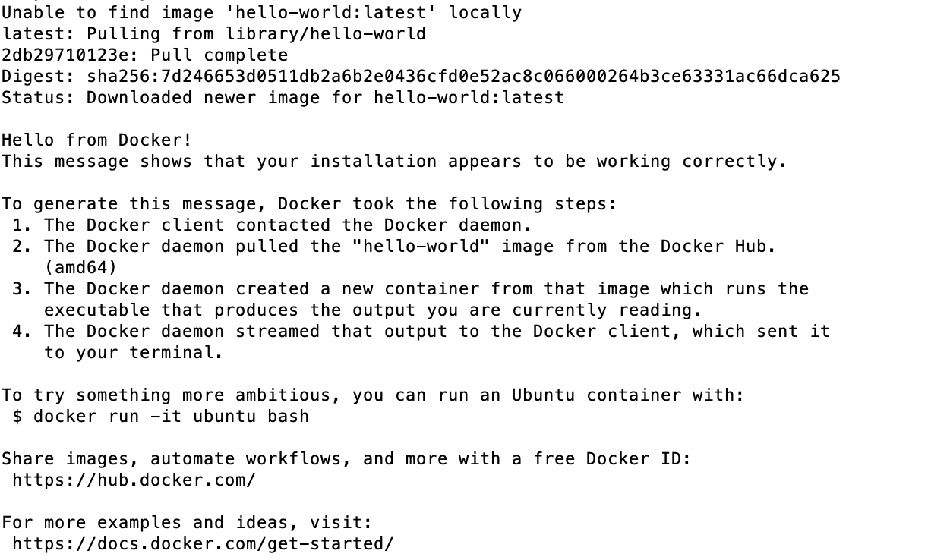This screenshot has width=928, height=560.
Task: Click the 'latest: Pulling from library/hello-world' line
Action: coord(213,33)
